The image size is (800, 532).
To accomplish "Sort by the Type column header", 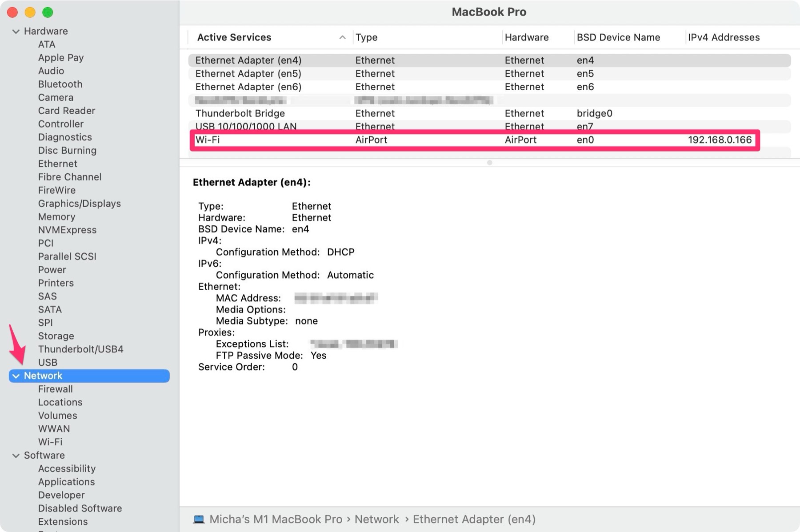I will tap(366, 37).
